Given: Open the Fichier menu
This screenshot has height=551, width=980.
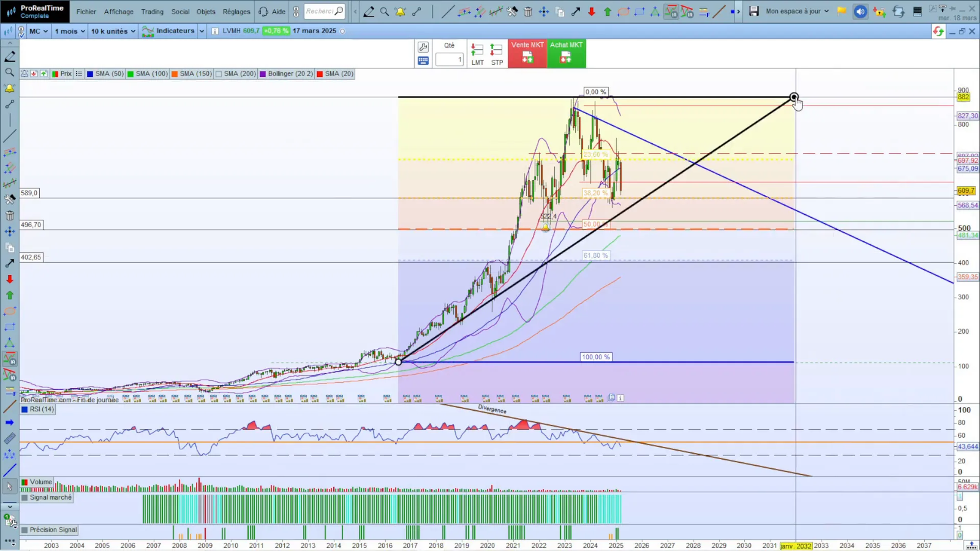Looking at the screenshot, I should [x=86, y=12].
